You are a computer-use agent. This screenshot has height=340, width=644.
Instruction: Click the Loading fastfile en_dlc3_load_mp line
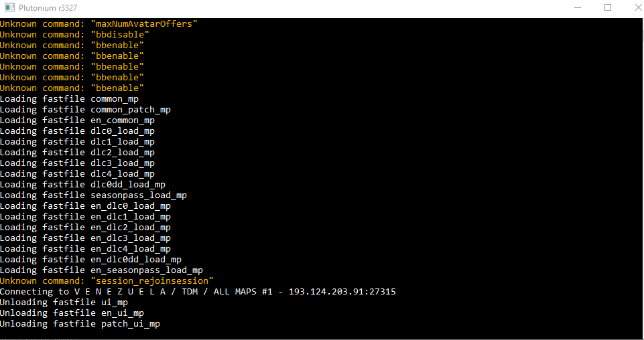pyautogui.click(x=85, y=238)
